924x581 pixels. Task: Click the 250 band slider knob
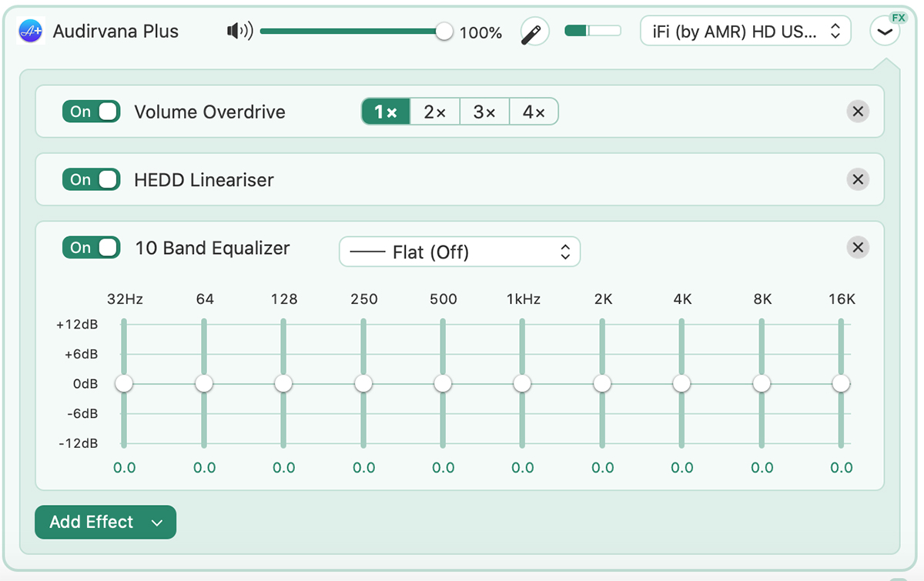point(363,383)
